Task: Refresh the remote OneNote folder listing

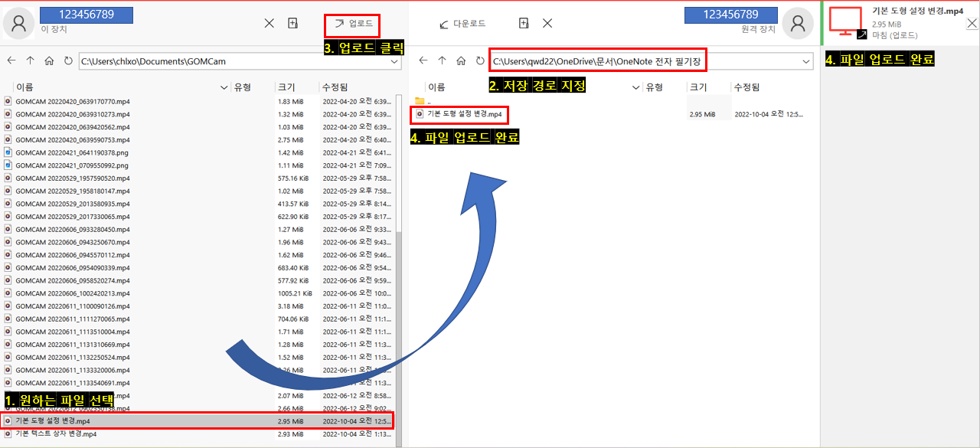Action: tap(480, 60)
